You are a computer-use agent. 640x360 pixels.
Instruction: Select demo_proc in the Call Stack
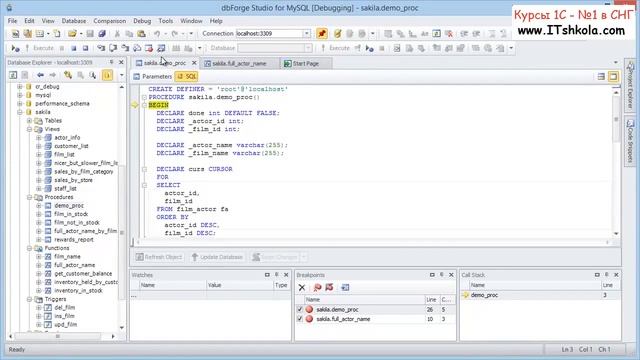(x=484, y=295)
